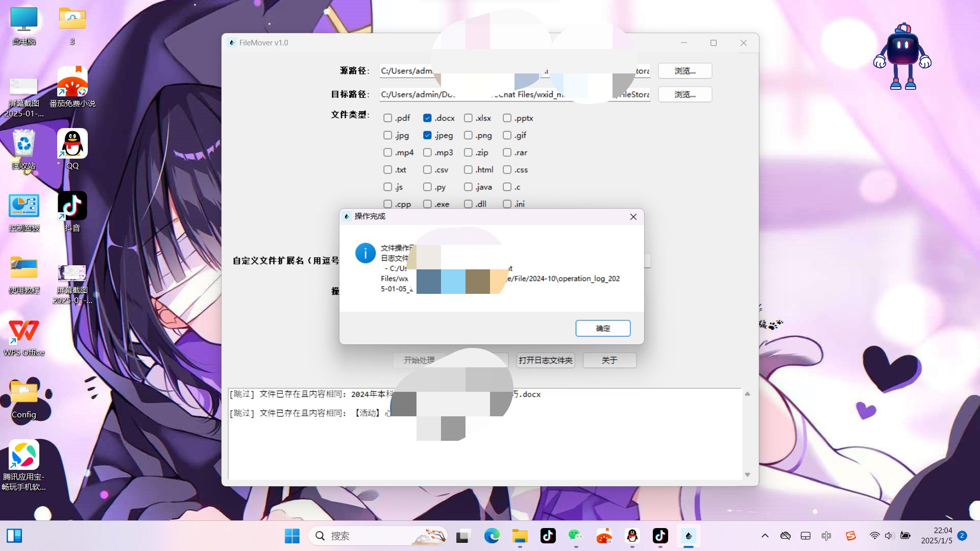The width and height of the screenshot is (980, 551).
Task: Open the folder named 3 on desktop
Action: coord(72,26)
